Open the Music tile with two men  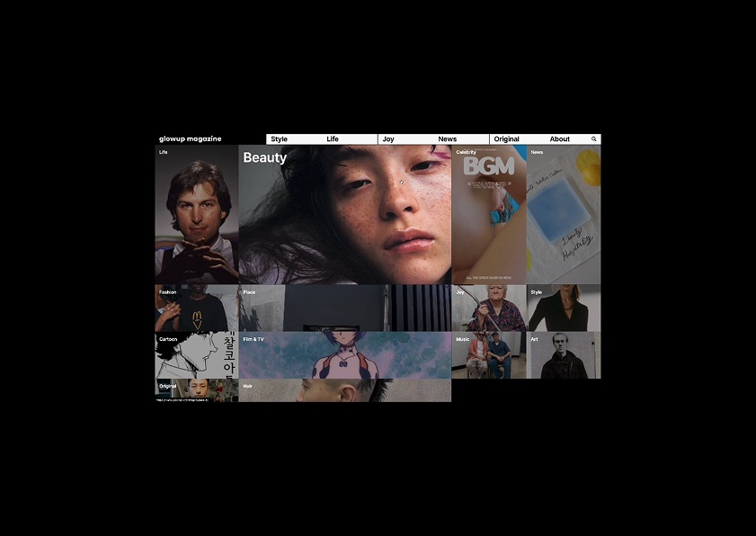click(489, 356)
